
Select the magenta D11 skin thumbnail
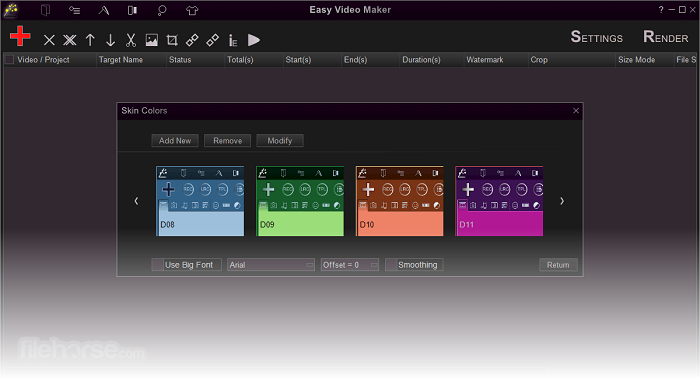coord(499,201)
